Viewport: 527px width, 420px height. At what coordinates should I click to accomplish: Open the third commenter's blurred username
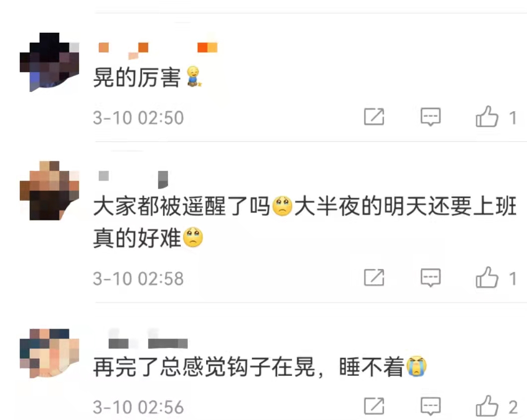[148, 339]
